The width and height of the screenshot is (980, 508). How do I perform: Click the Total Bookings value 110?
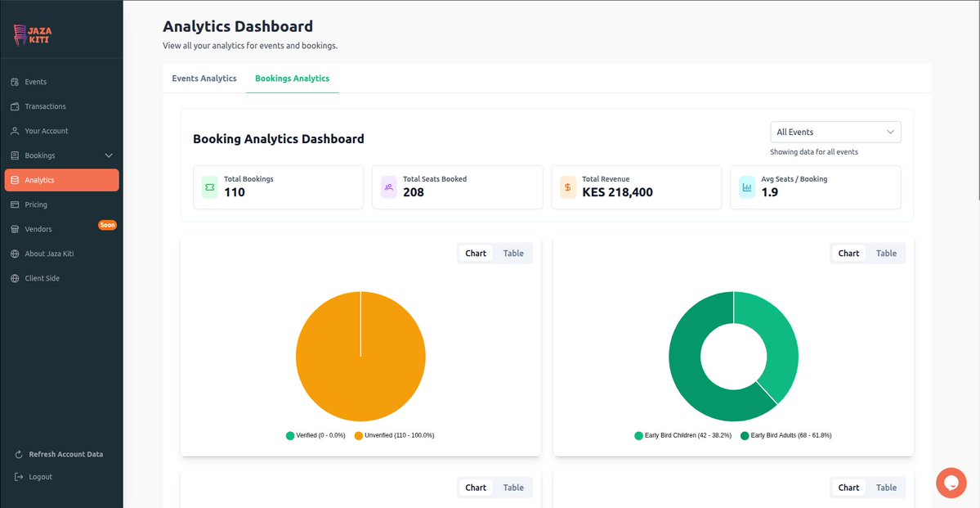point(235,193)
